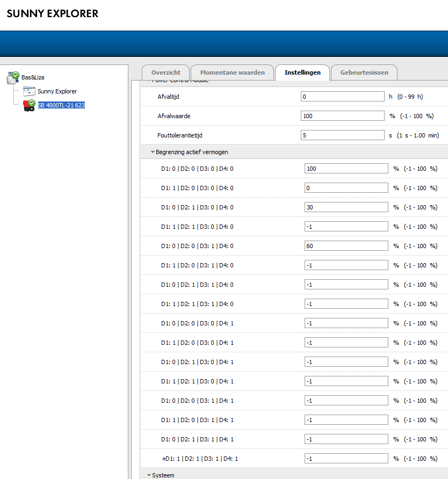
Task: Select Sunny Explorer in the tree
Action: point(57,91)
